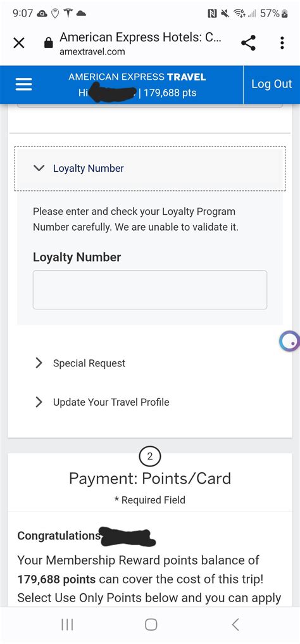Tap the American Express Travel logo text
The image size is (300, 644).
tap(137, 77)
